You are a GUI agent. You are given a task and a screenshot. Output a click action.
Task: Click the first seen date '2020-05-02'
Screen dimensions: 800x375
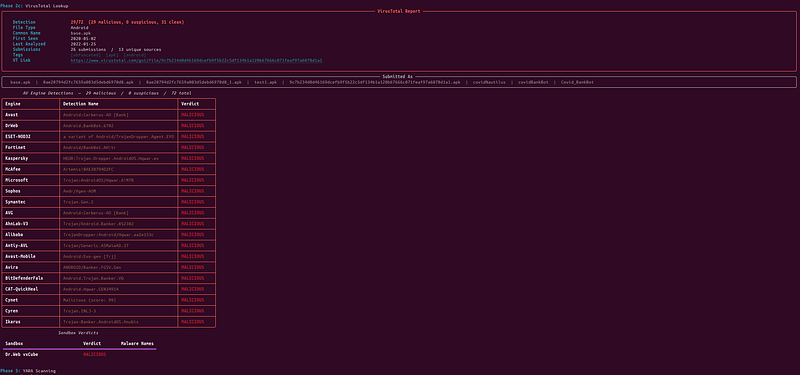tap(84, 39)
